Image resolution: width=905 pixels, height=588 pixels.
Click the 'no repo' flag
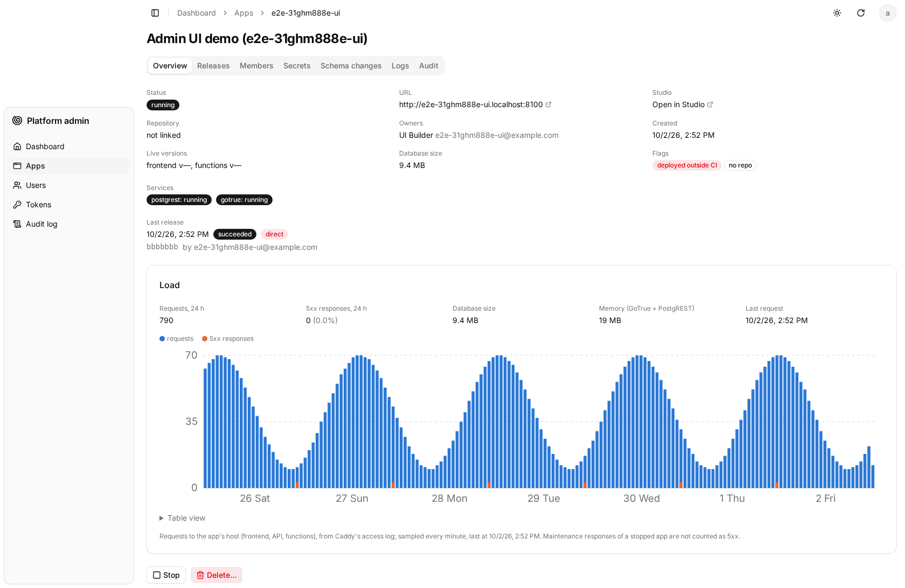(x=740, y=165)
